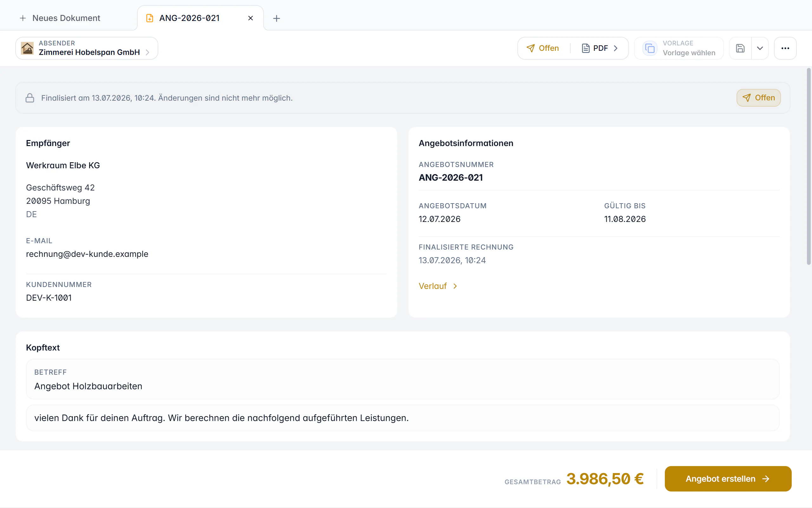Expand the chevron next to PDF
This screenshot has width=812, height=508.
tap(615, 48)
